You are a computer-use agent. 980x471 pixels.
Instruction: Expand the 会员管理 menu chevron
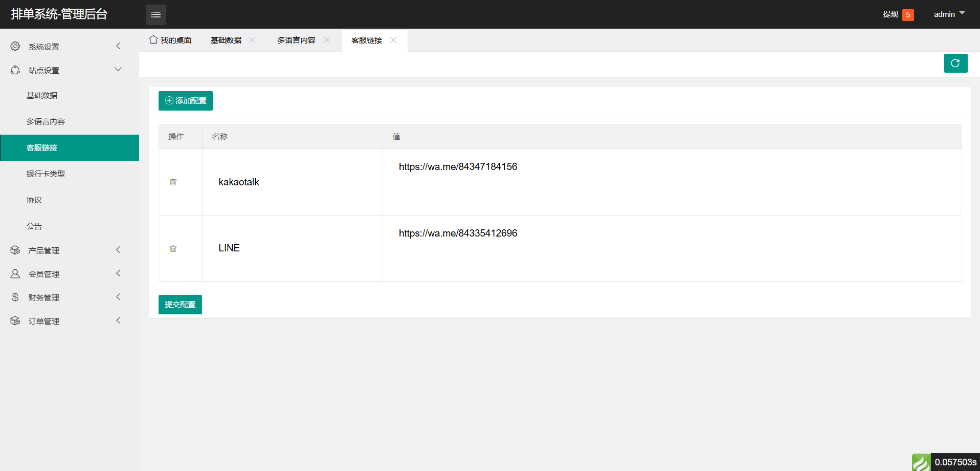[x=118, y=273]
